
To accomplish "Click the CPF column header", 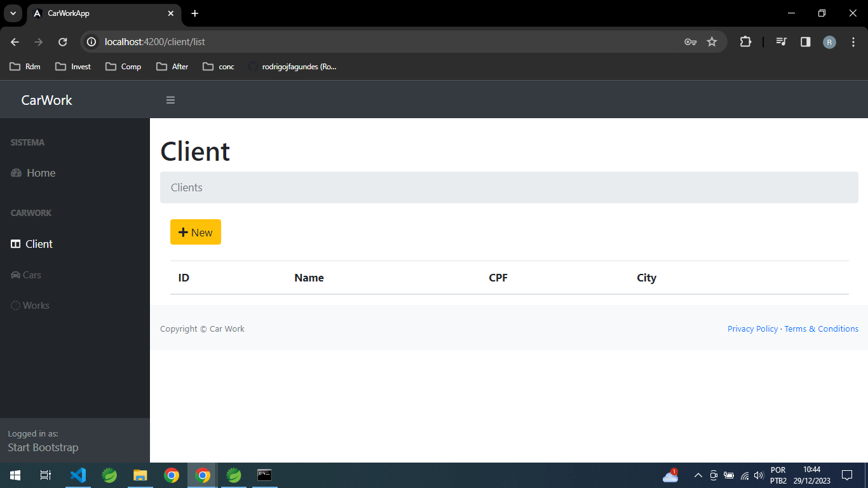I will click(498, 278).
